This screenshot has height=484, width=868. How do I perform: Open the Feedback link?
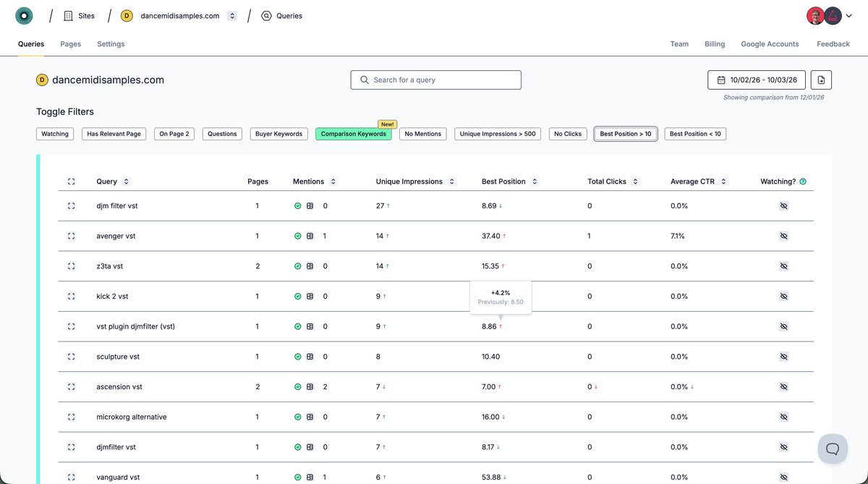[x=833, y=44]
